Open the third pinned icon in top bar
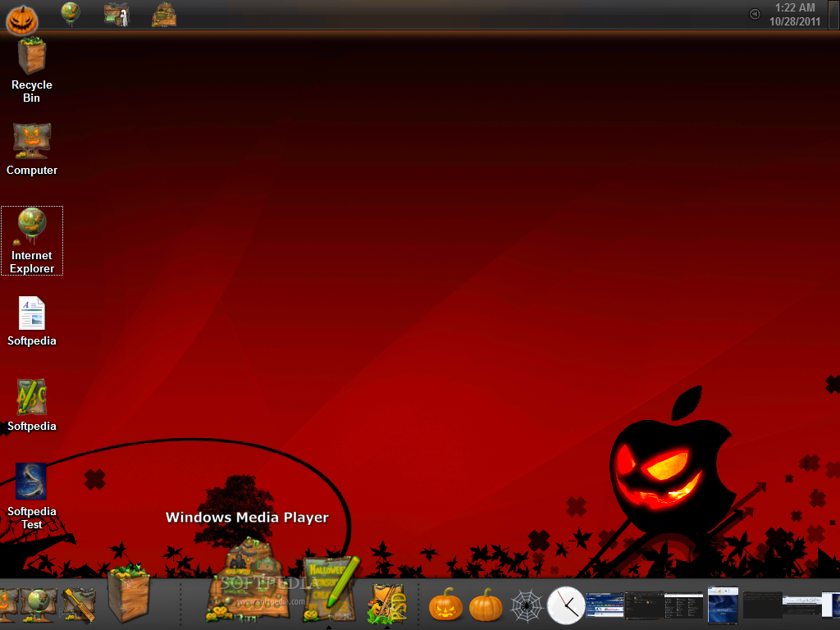This screenshot has height=630, width=840. [x=164, y=15]
